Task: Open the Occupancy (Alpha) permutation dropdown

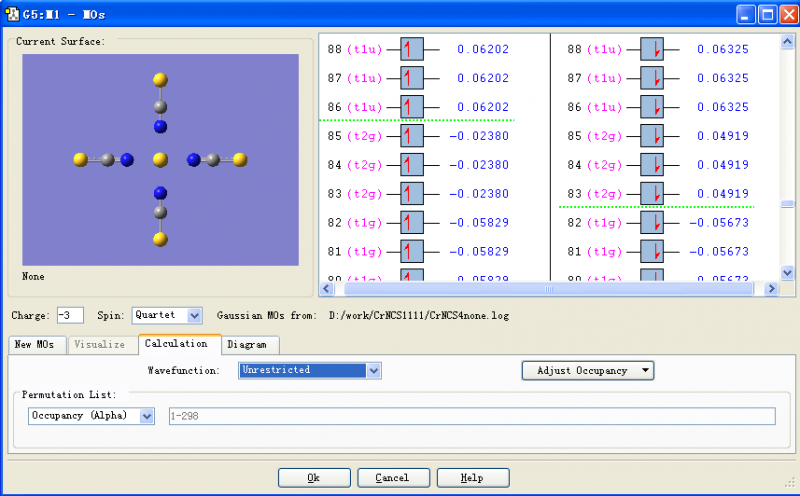Action: (91, 416)
